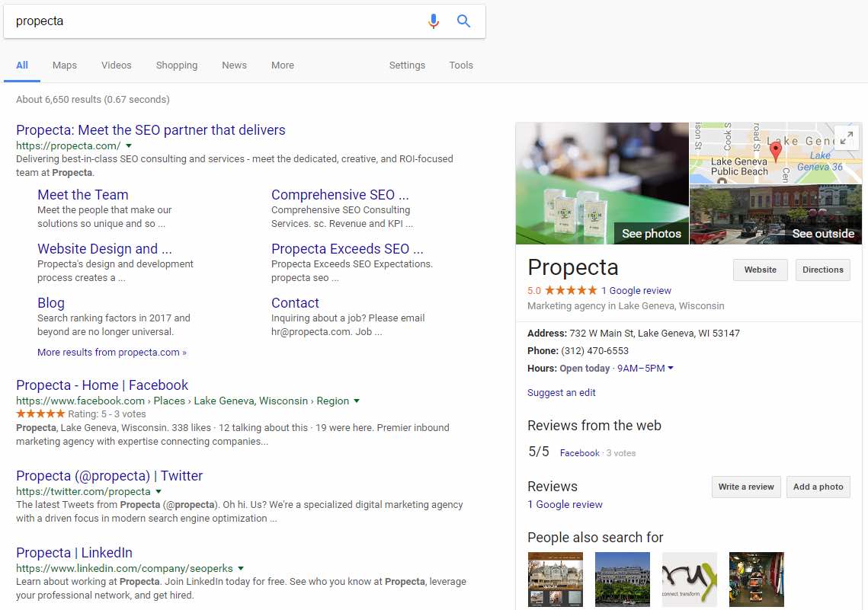Image resolution: width=868 pixels, height=610 pixels.
Task: Click the Lake Geneva map thumbnail
Action: pos(776,153)
